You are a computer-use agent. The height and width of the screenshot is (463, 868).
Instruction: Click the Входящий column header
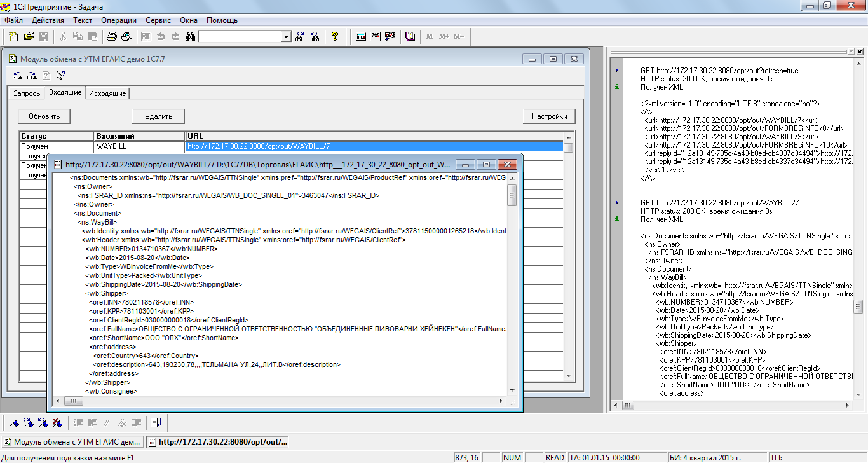(140, 136)
